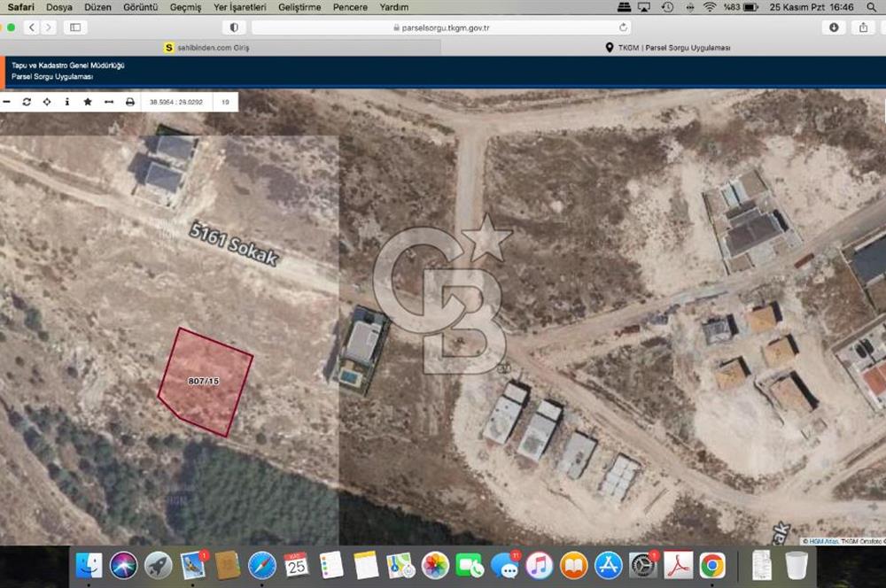Click the print icon in map toolbar
Screen dimensions: 886x588
(129, 102)
